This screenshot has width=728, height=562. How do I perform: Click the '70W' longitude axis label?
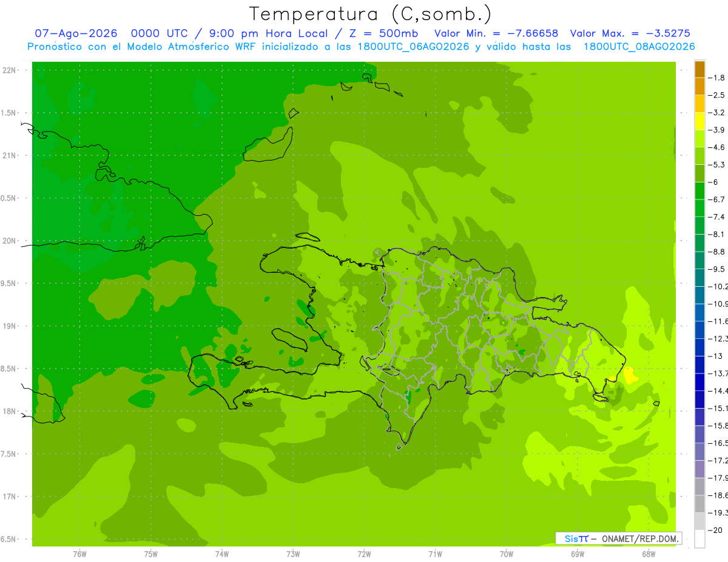[507, 554]
